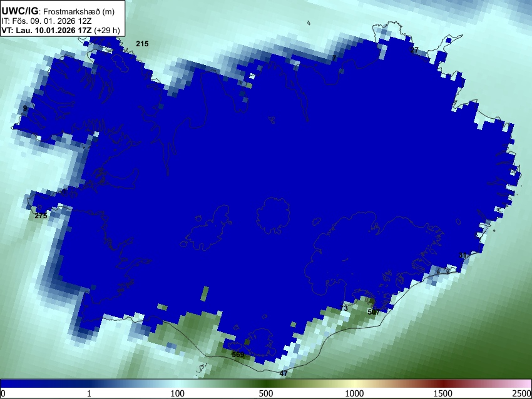Click the map value 7 on north coast
The width and height of the screenshot is (532, 399).
coord(334,58)
